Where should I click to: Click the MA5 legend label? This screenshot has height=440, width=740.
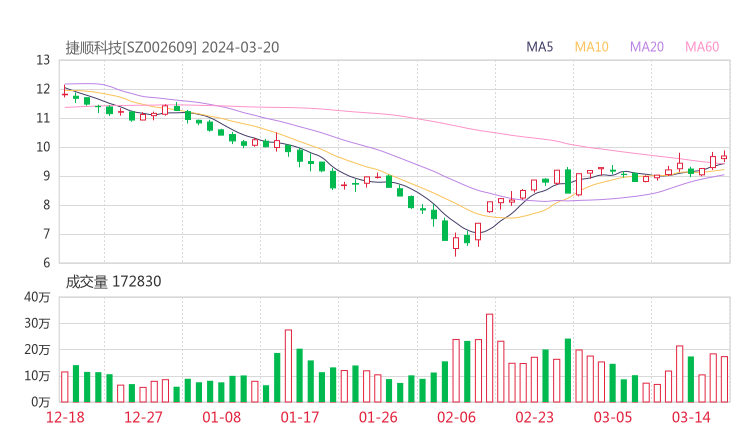pos(539,47)
